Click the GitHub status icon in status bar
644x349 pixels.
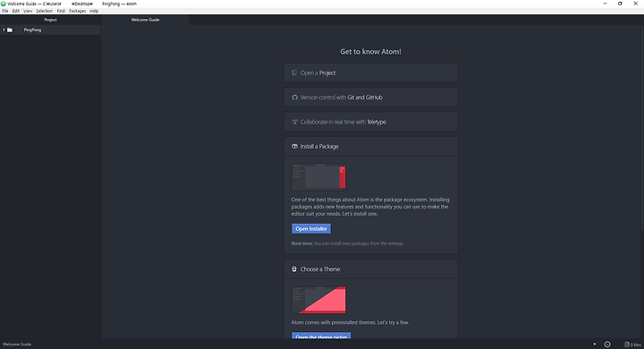[x=607, y=344]
